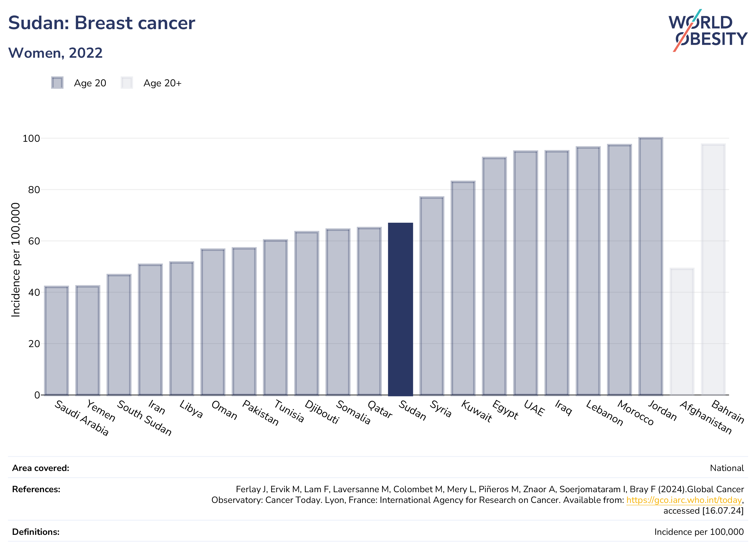This screenshot has width=756, height=555.
Task: Click the Age 20+ legend label
Action: pos(162,83)
